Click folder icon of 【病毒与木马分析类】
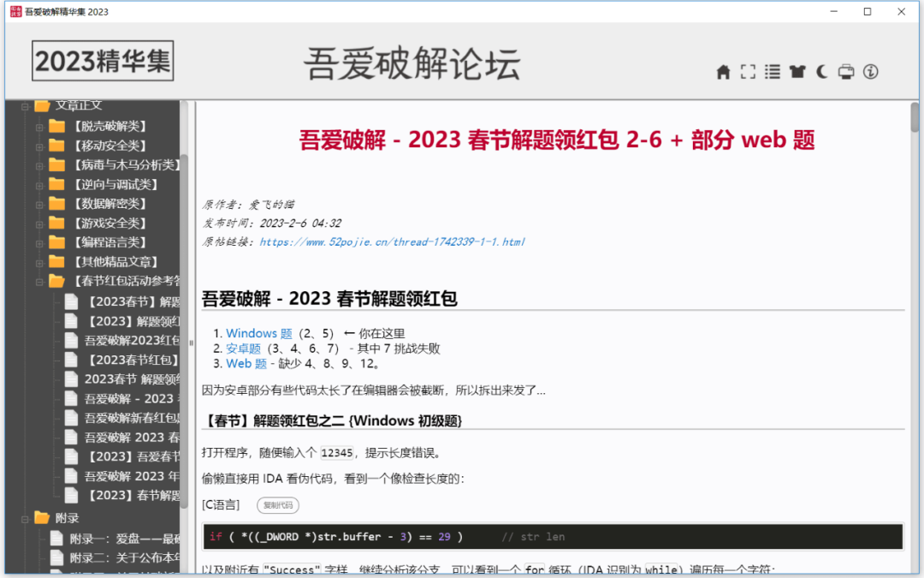 point(56,164)
